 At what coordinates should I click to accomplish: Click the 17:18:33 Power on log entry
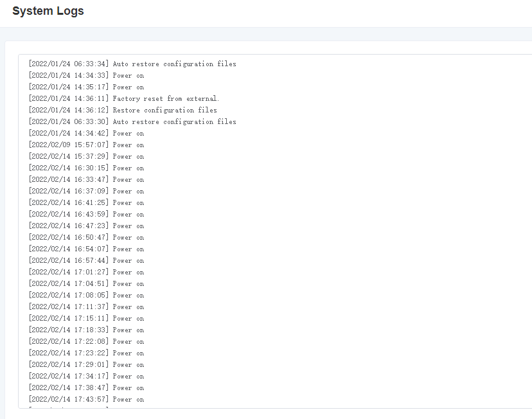point(86,330)
